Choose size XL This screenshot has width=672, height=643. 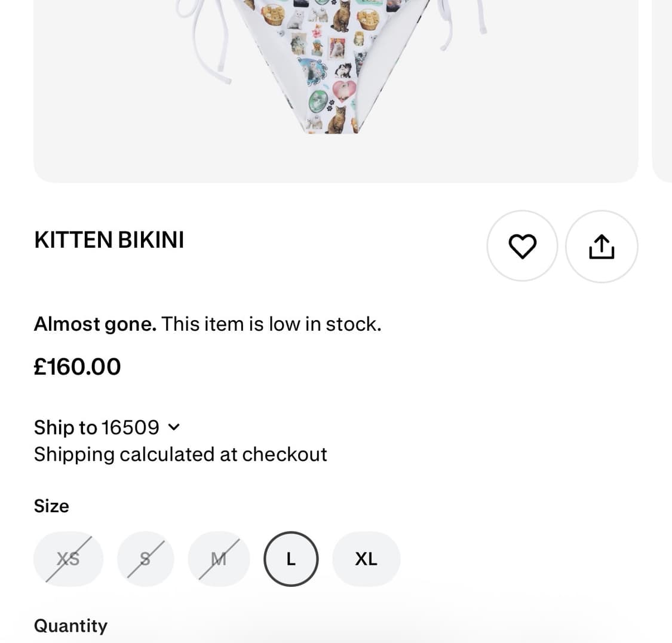(366, 559)
